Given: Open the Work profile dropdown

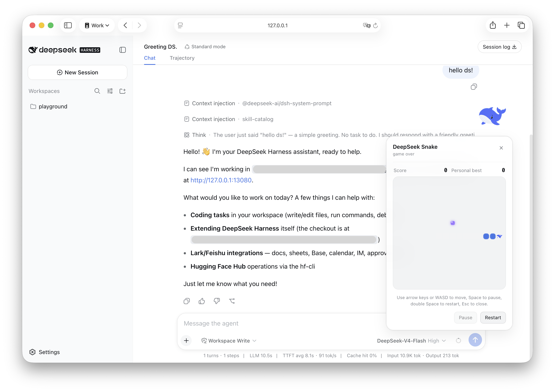Looking at the screenshot, I should [97, 25].
